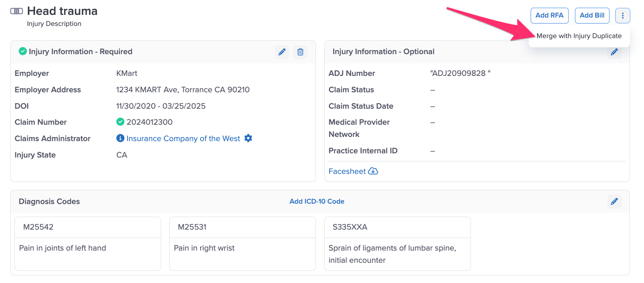Delete injury using the trash can icon
The width and height of the screenshot is (644, 283).
click(300, 52)
